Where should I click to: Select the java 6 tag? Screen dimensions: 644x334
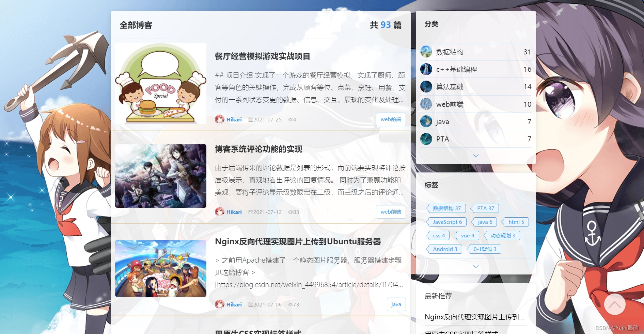[484, 222]
